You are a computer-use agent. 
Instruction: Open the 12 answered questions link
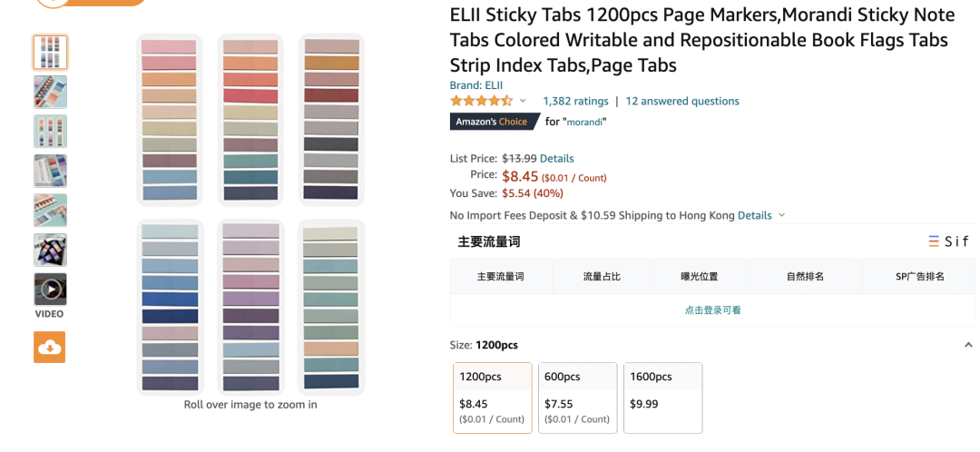(682, 101)
